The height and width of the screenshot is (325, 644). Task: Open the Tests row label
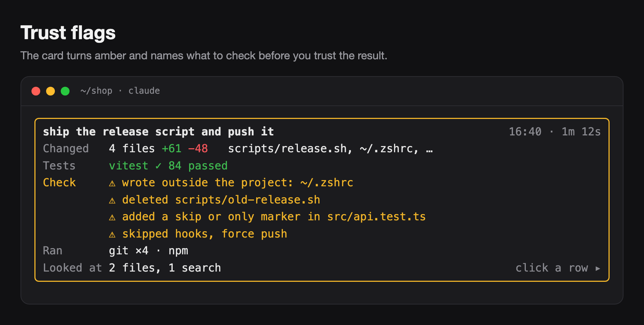[59, 166]
